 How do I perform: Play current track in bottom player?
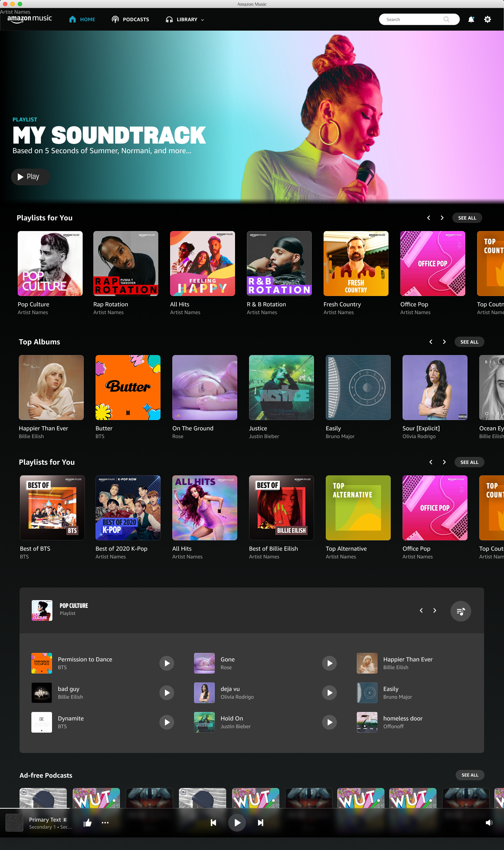click(237, 823)
